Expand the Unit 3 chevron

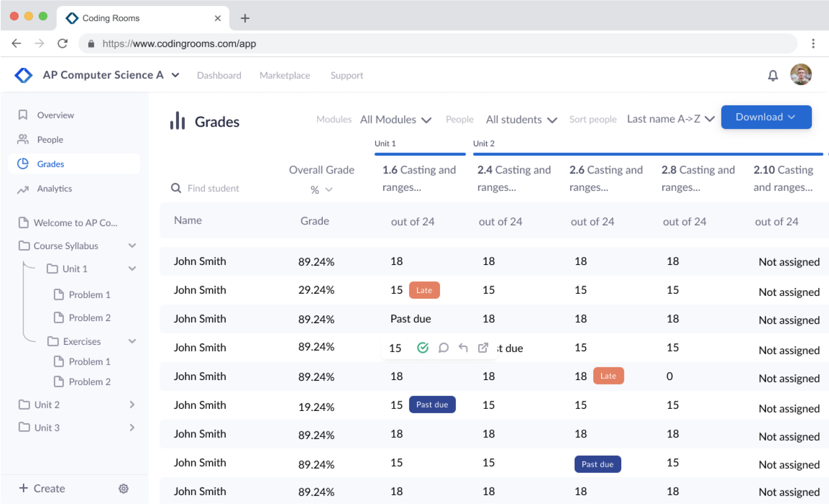click(x=132, y=427)
